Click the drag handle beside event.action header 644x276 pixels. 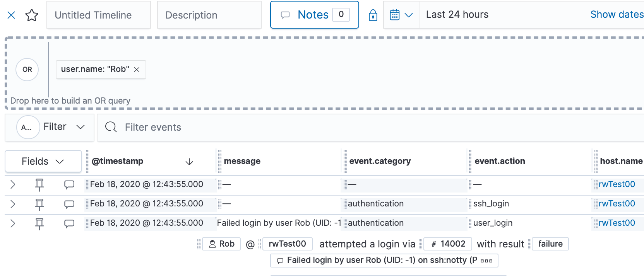pyautogui.click(x=470, y=161)
